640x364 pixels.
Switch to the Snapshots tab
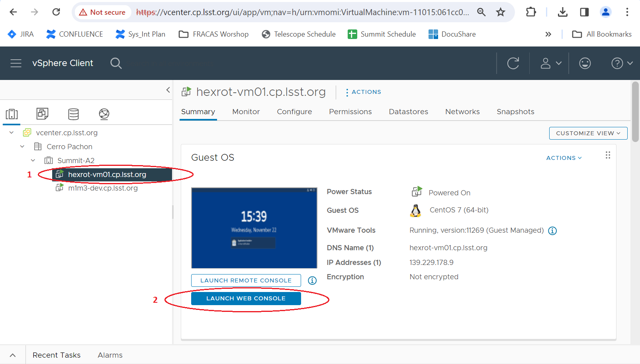pyautogui.click(x=515, y=112)
